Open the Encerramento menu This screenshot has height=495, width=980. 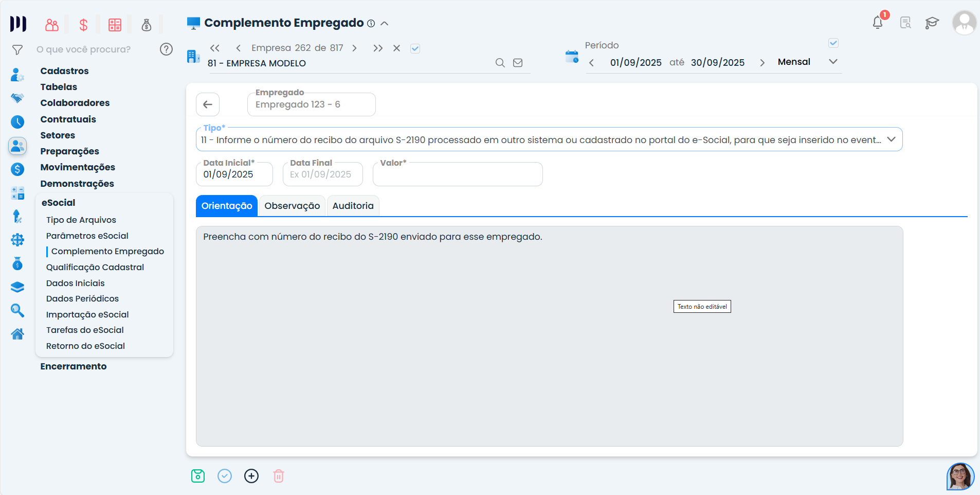74,366
